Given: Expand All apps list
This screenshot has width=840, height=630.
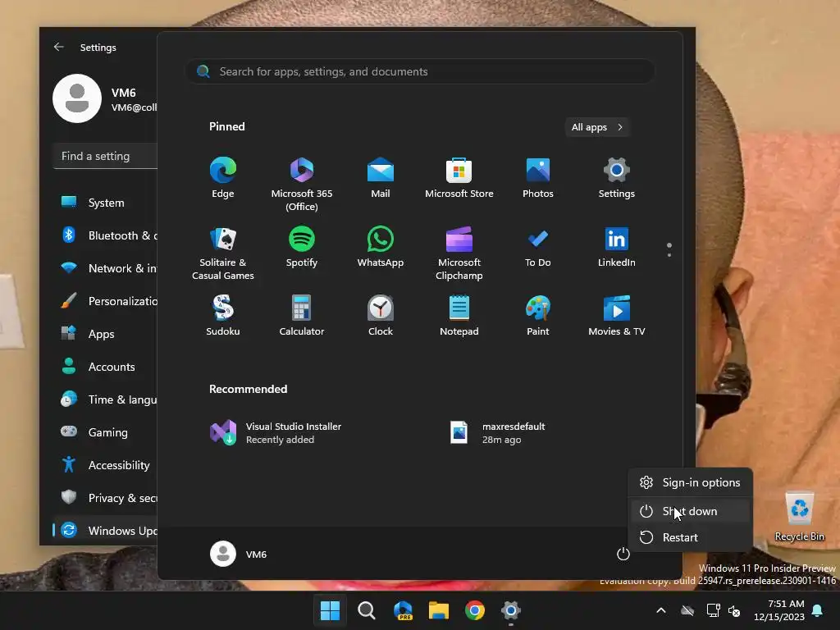Looking at the screenshot, I should click(x=597, y=127).
